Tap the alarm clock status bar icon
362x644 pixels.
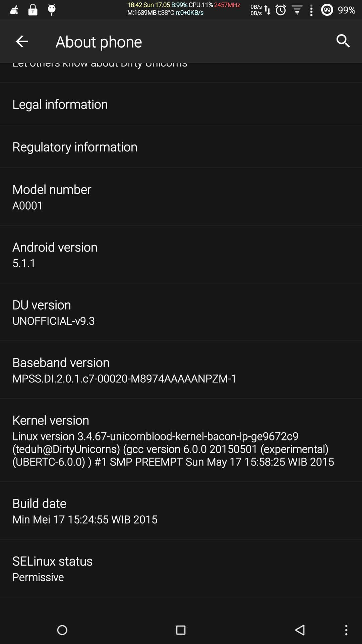pyautogui.click(x=281, y=10)
